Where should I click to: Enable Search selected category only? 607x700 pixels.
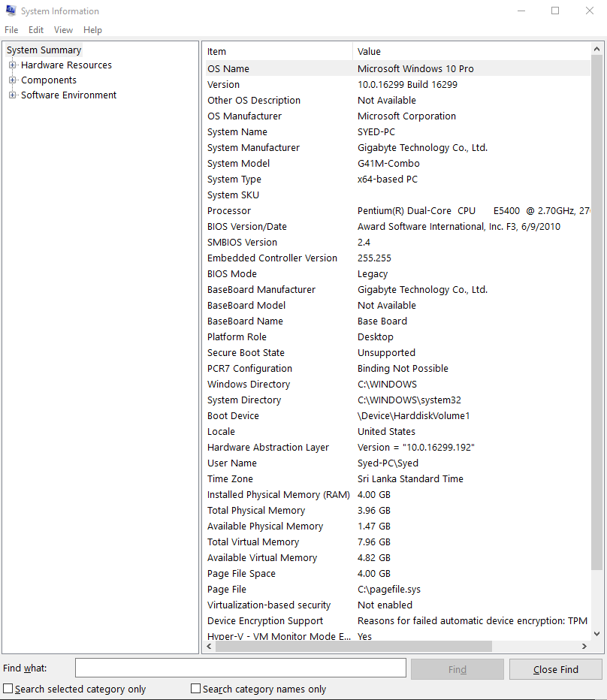[x=7, y=688]
